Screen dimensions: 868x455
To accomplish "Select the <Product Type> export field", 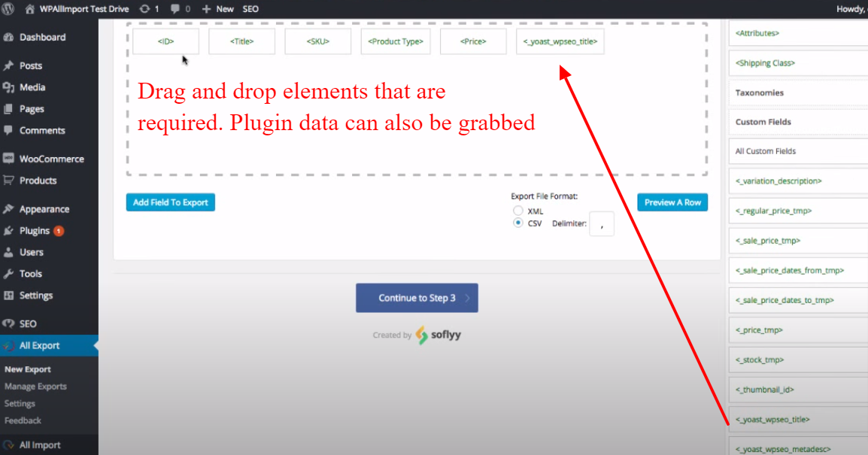I will (395, 41).
